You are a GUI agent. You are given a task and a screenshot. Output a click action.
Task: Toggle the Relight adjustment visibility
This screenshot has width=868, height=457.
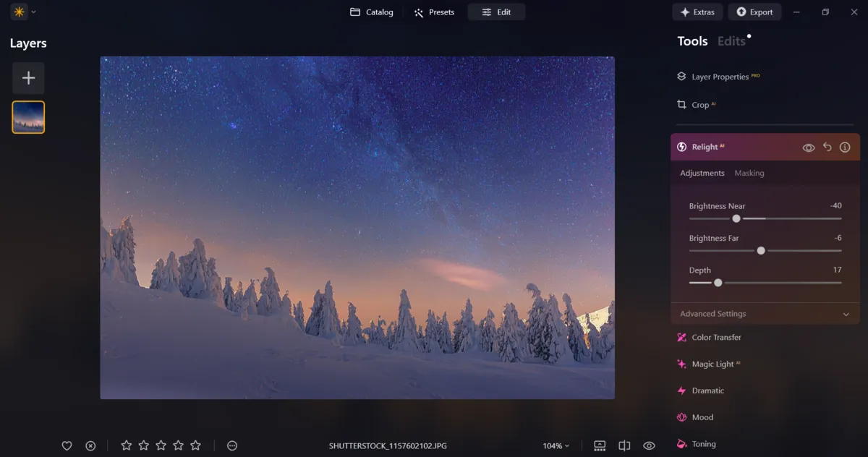pyautogui.click(x=809, y=147)
